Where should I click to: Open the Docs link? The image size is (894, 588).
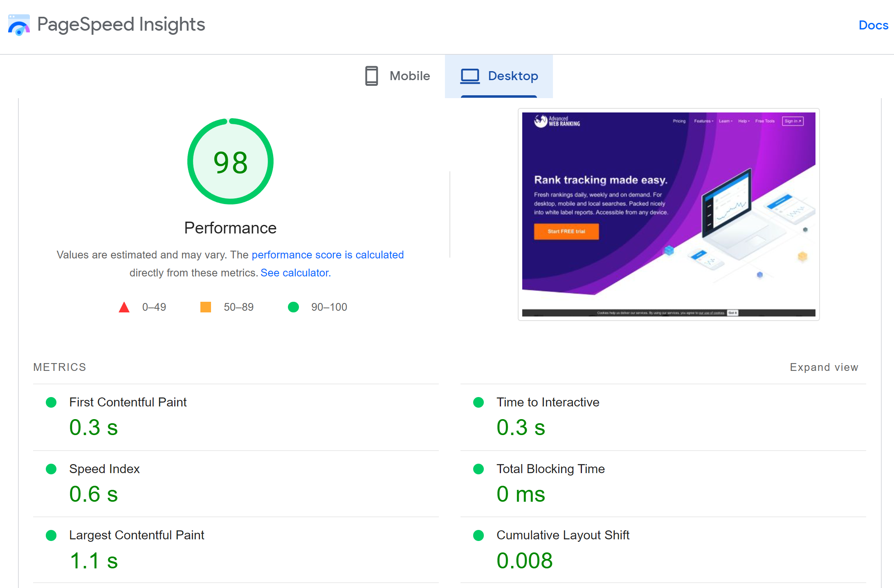(x=873, y=25)
